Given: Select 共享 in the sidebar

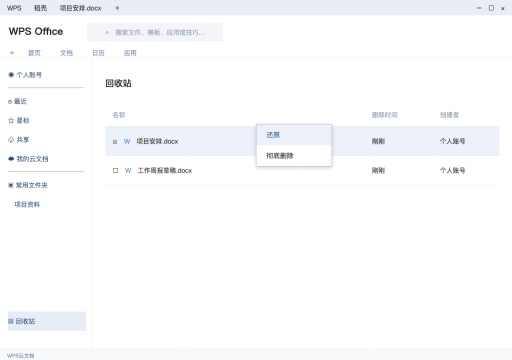Looking at the screenshot, I should click(x=23, y=140).
